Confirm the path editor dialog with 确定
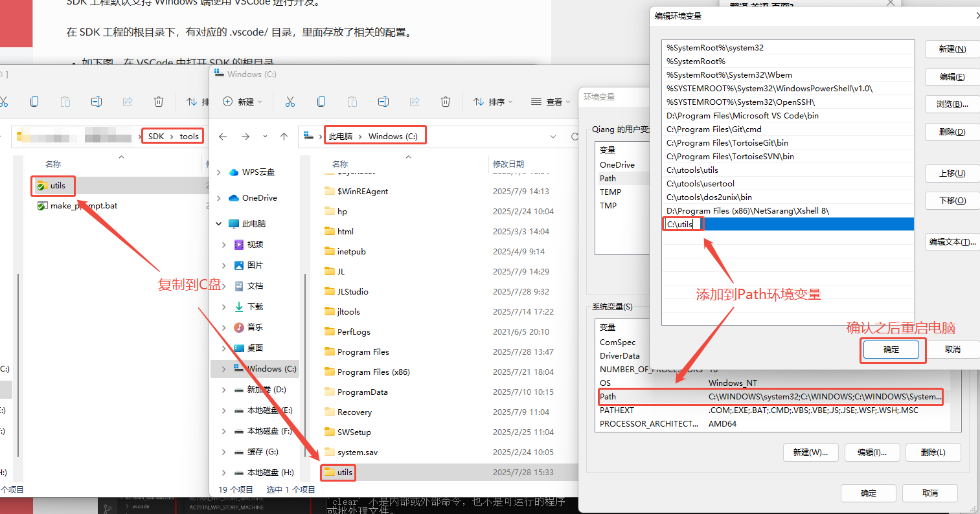Image resolution: width=980 pixels, height=514 pixels. pos(891,350)
